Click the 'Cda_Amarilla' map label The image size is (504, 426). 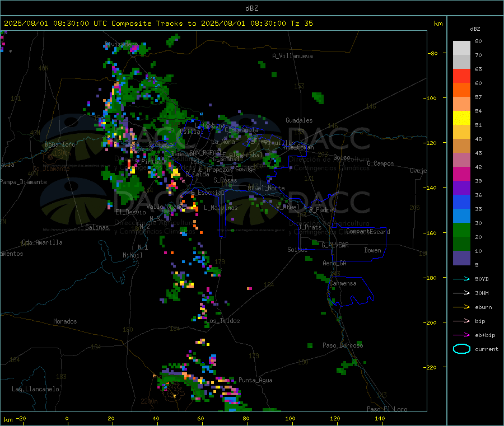pyautogui.click(x=42, y=242)
